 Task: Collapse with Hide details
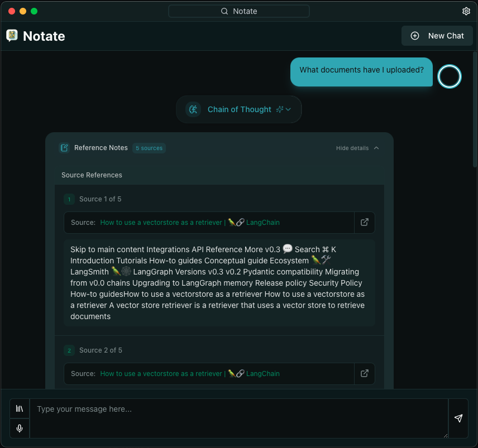(357, 148)
